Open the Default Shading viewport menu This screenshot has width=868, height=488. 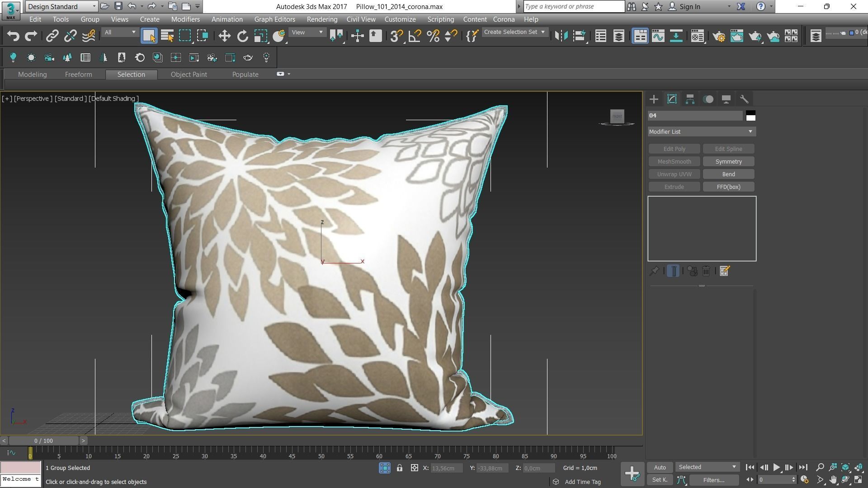tap(113, 99)
